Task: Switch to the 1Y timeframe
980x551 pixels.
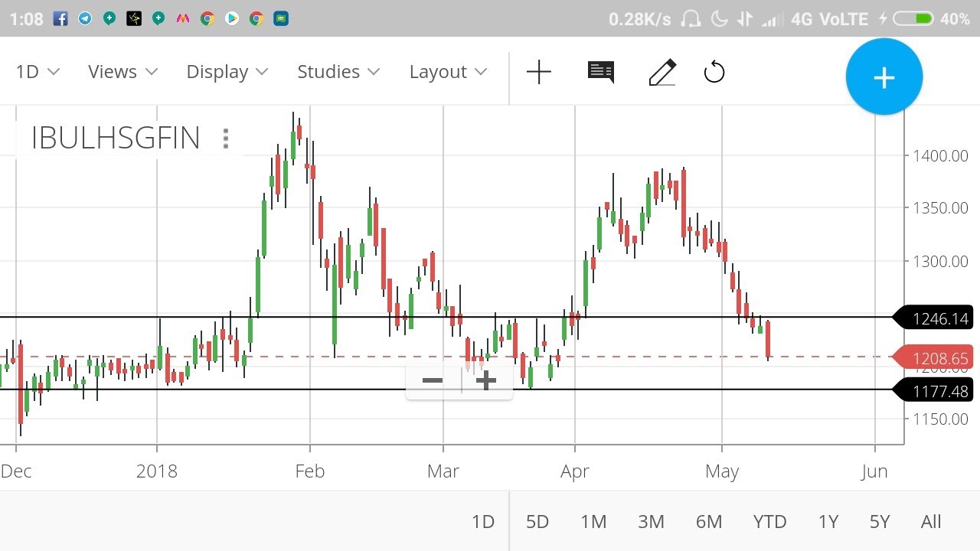Action: tap(828, 521)
